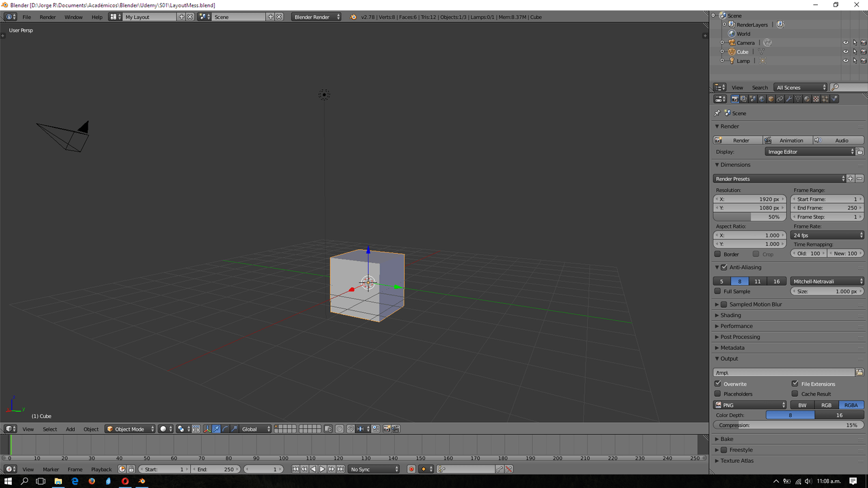Open the Constraints chain properties icon
868x488 pixels.
[779, 100]
